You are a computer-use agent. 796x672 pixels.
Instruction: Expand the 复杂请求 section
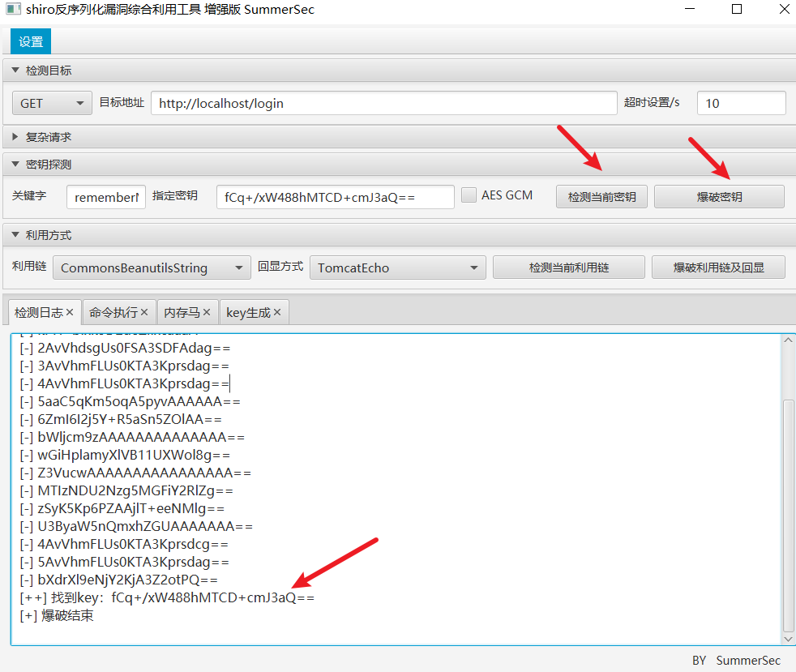click(15, 136)
